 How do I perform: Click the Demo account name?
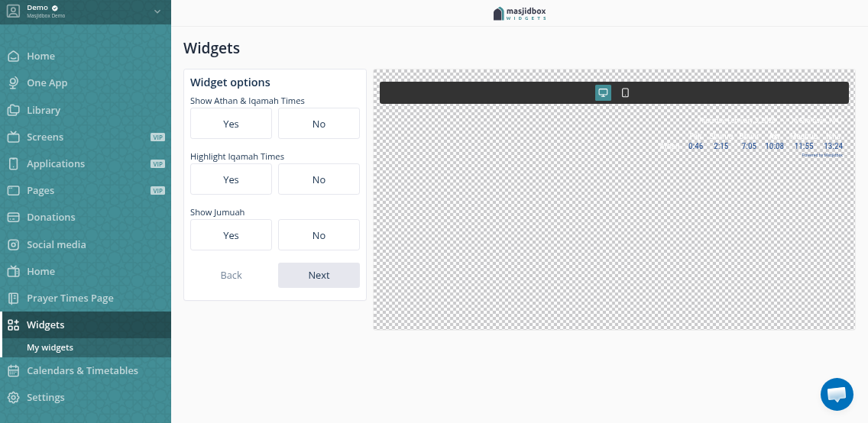pos(37,8)
